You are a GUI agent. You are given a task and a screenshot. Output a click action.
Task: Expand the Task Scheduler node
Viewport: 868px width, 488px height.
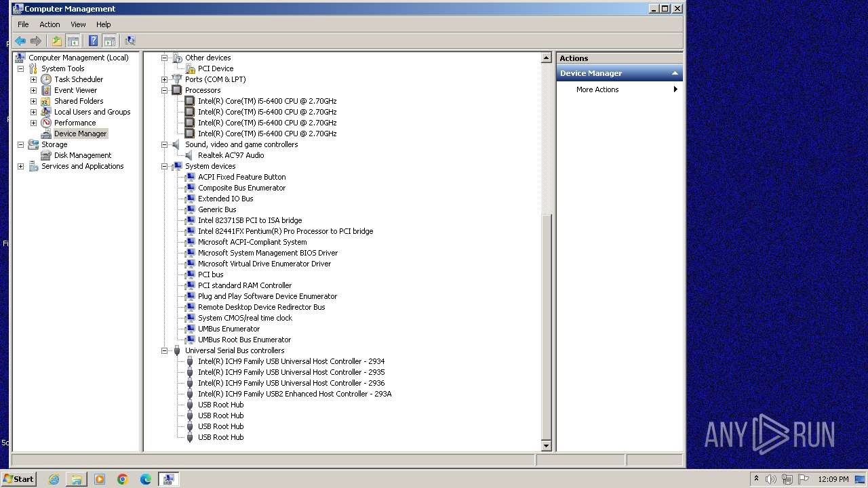coord(33,79)
